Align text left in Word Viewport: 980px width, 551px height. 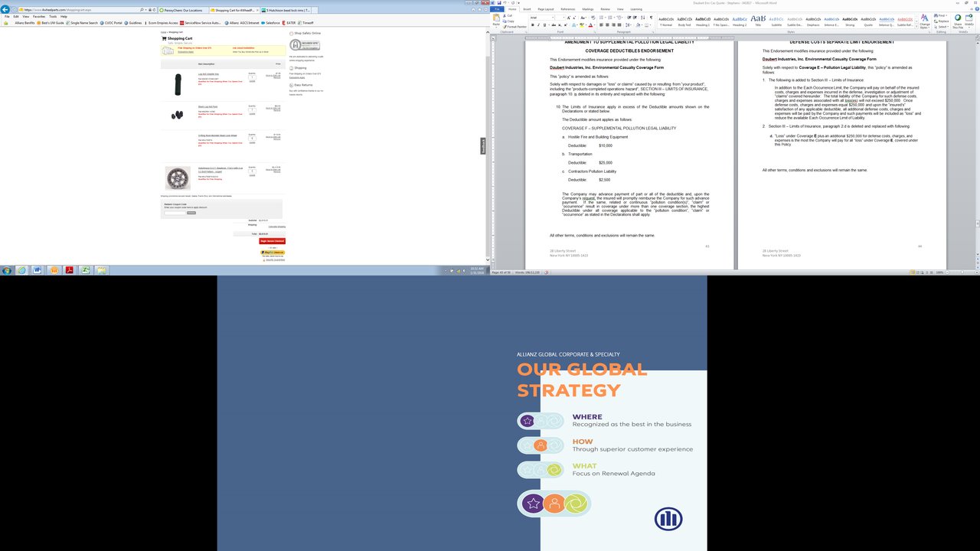coord(601,24)
